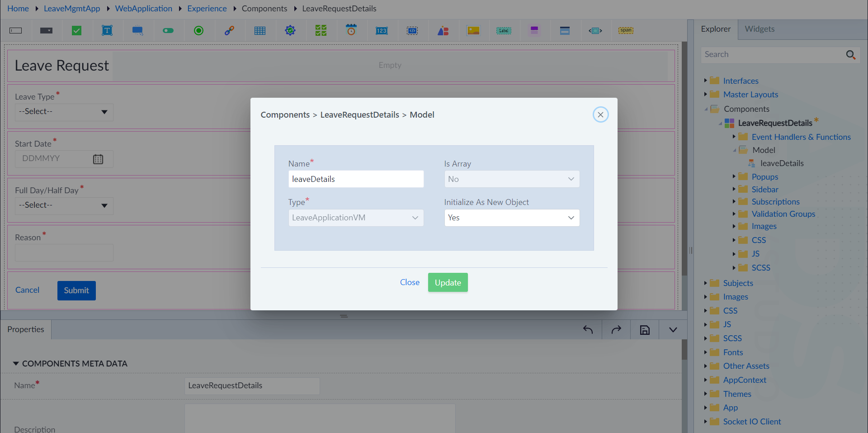Open the Initialize As New Object dropdown
The width and height of the screenshot is (868, 433).
tap(512, 218)
